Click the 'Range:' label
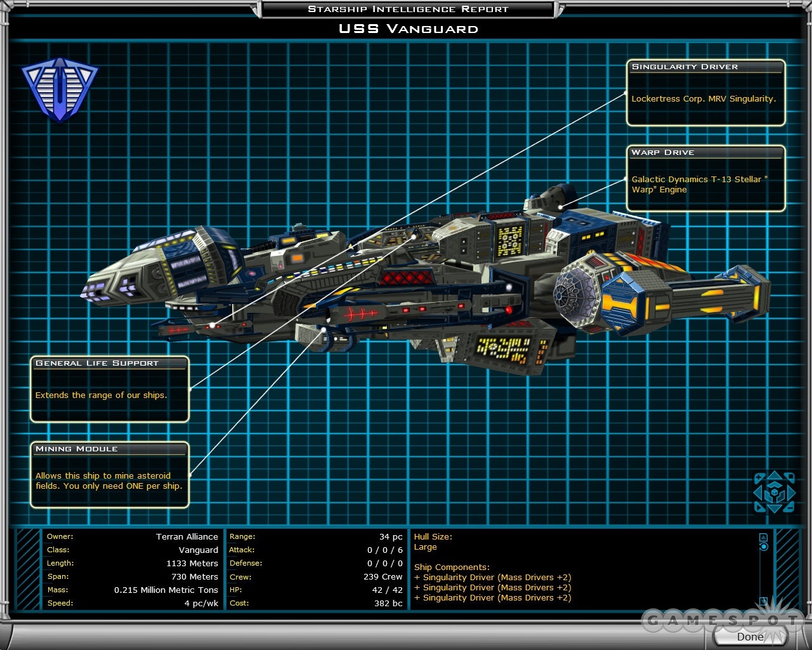 pos(242,536)
